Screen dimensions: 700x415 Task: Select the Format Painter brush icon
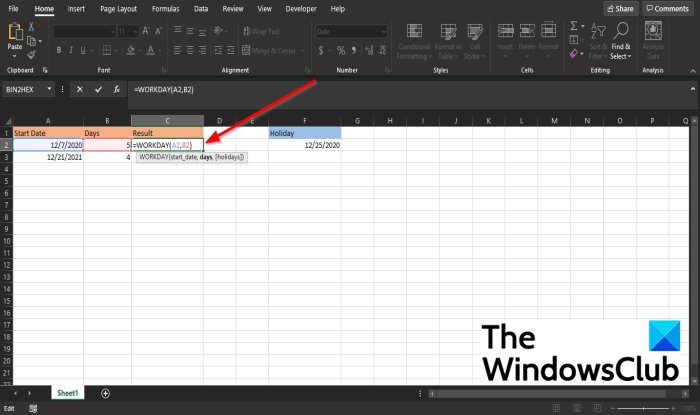(x=31, y=55)
